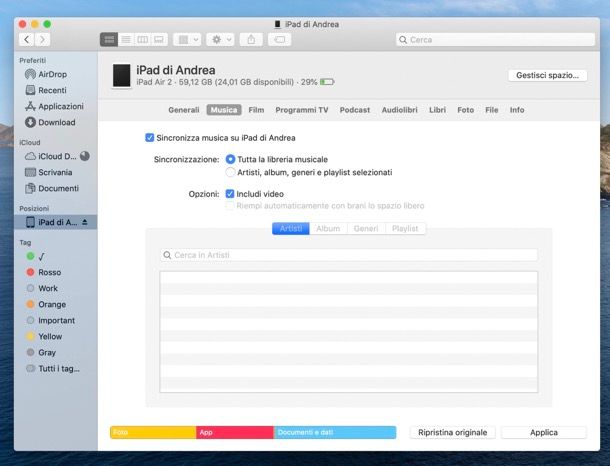The width and height of the screenshot is (610, 466).
Task: Switch to the File tab
Action: (x=491, y=110)
